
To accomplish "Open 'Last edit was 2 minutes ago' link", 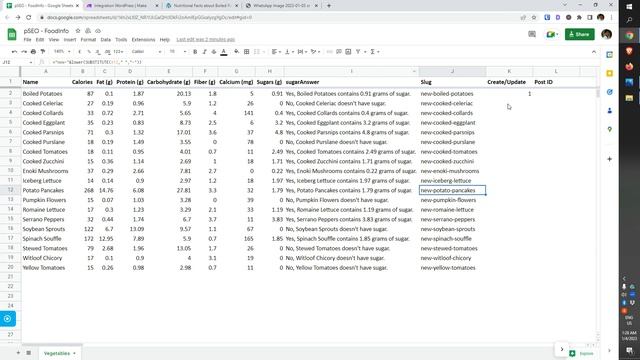I will pyautogui.click(x=206, y=40).
